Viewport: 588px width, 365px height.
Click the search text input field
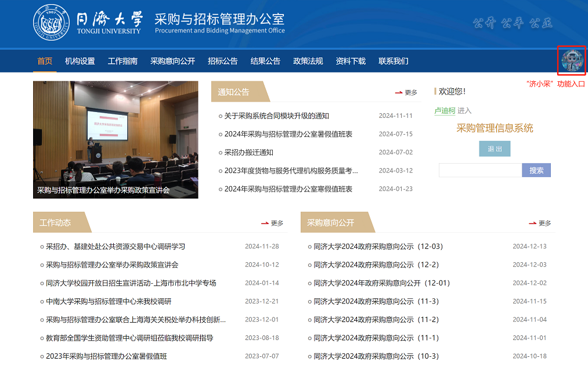480,170
